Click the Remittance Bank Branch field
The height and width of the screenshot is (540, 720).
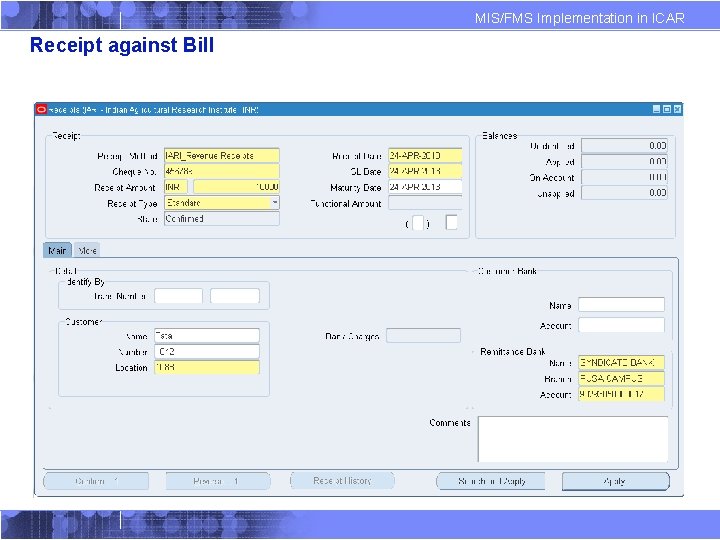pyautogui.click(x=621, y=378)
